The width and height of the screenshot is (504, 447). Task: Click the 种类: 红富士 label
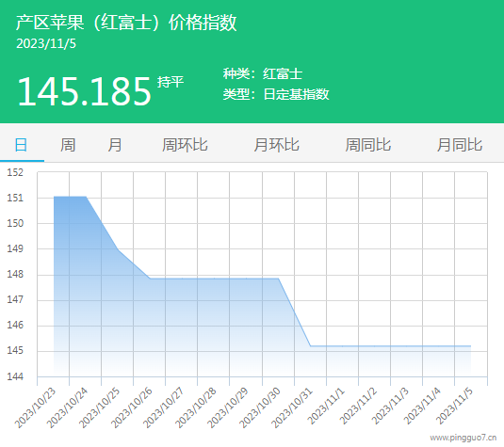263,73
